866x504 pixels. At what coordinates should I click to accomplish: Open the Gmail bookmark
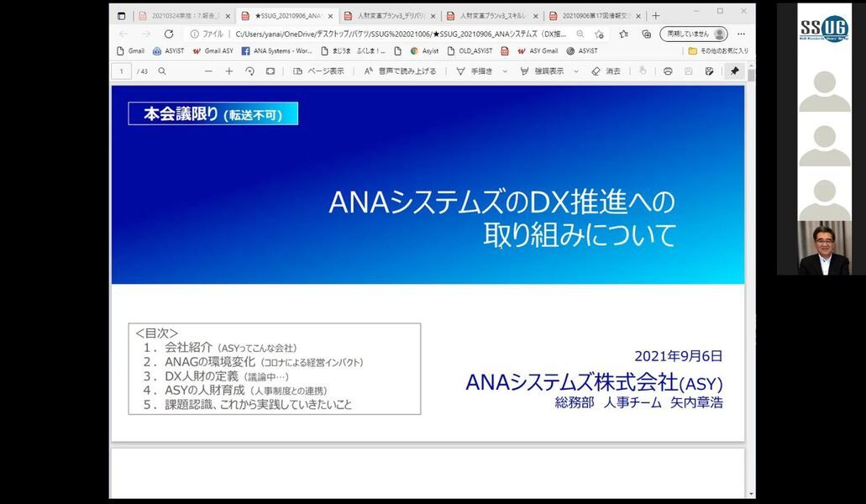(x=131, y=50)
